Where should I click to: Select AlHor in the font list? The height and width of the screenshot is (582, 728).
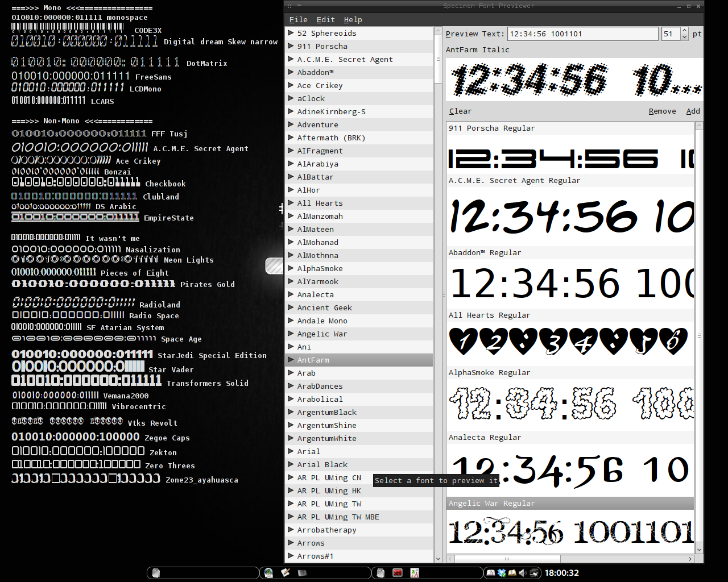[359, 190]
